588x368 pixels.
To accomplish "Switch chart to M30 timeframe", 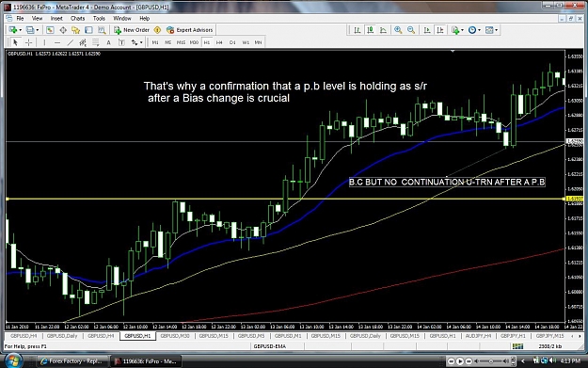I will click(194, 42).
